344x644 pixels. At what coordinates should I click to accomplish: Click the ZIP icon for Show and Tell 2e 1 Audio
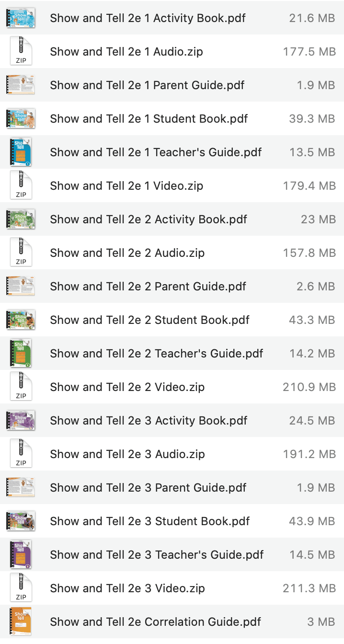[21, 51]
